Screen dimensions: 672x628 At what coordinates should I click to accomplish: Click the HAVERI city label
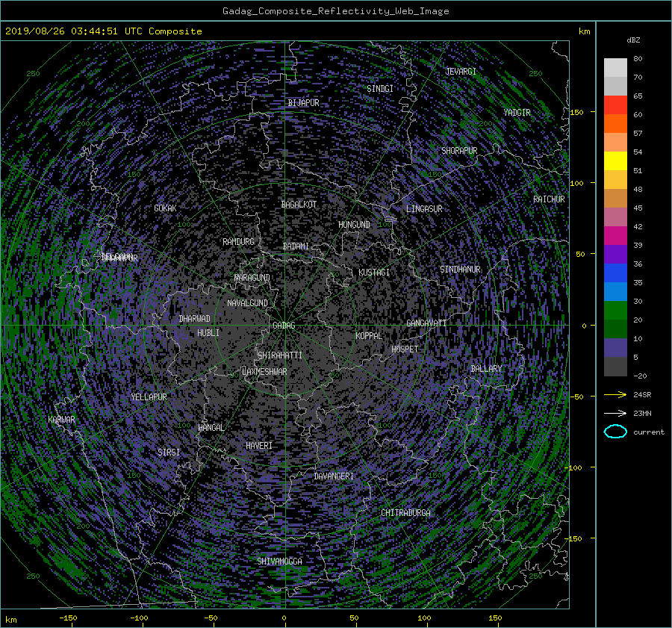[259, 446]
